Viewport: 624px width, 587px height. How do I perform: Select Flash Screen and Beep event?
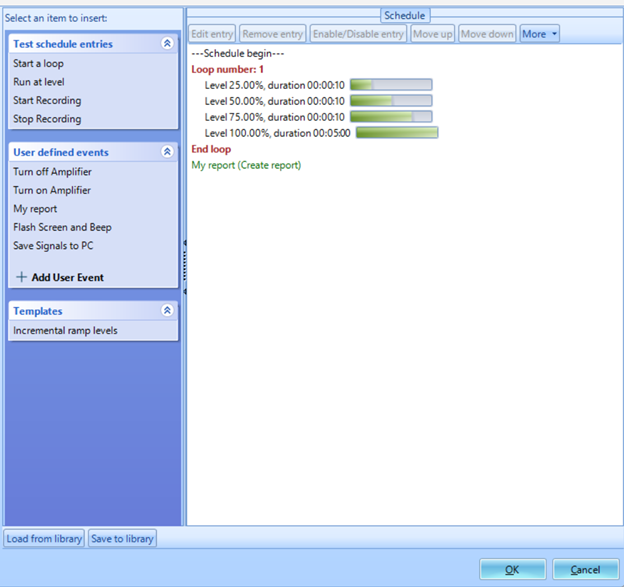pyautogui.click(x=62, y=227)
